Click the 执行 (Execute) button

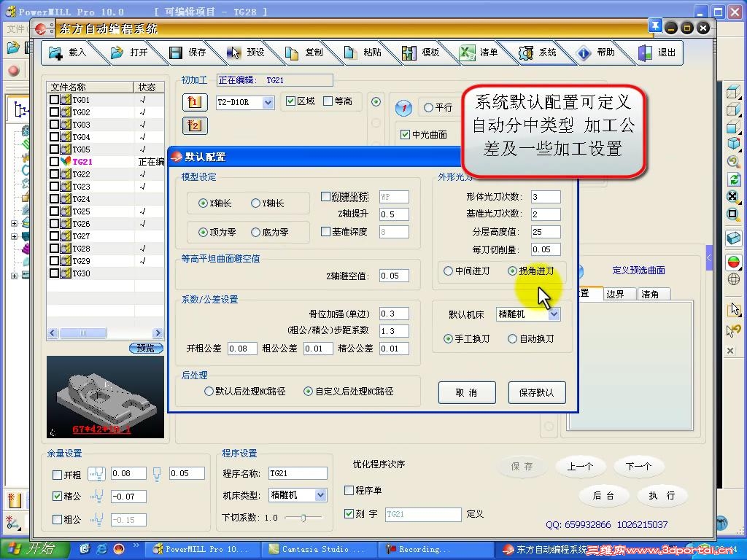(x=662, y=496)
